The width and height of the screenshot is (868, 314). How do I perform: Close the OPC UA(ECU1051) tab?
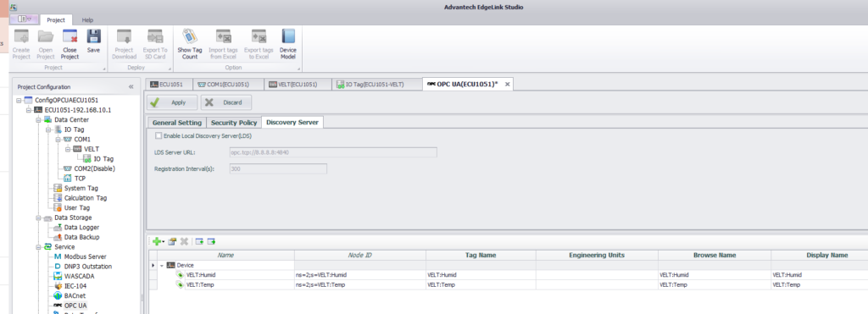(507, 84)
